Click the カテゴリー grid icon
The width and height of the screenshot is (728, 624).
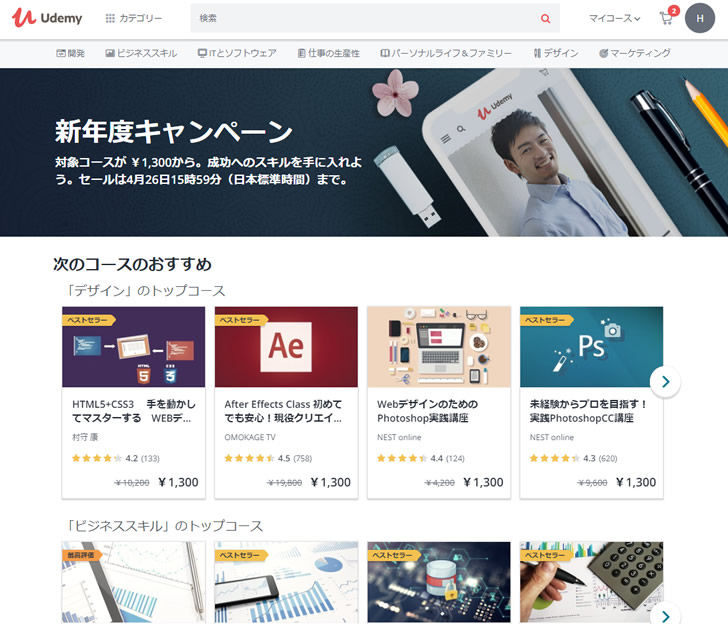110,18
